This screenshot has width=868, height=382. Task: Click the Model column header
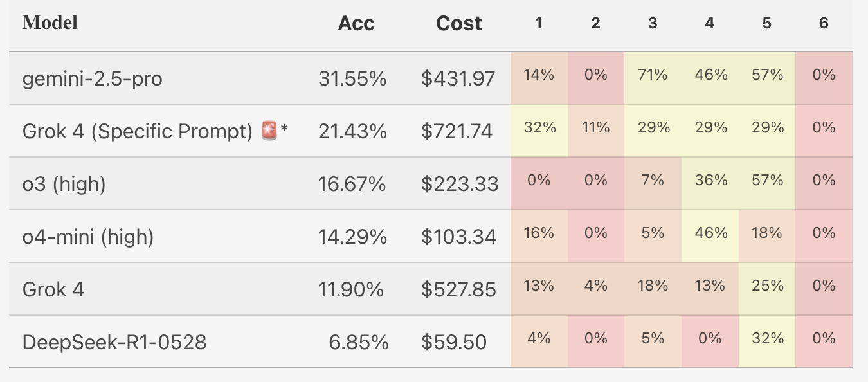pyautogui.click(x=50, y=23)
